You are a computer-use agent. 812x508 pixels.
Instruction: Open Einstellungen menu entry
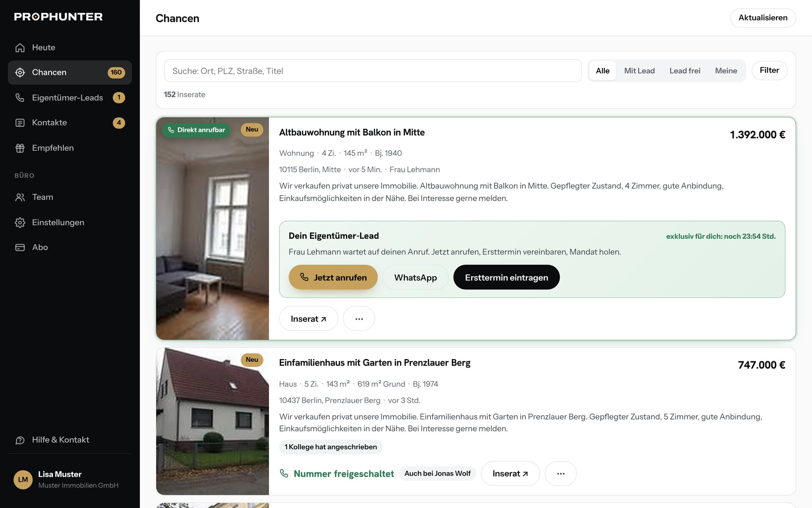pos(70,223)
